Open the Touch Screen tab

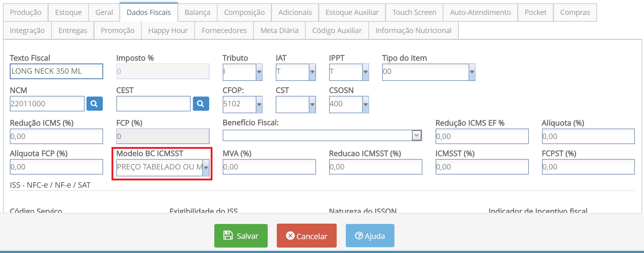tap(414, 12)
